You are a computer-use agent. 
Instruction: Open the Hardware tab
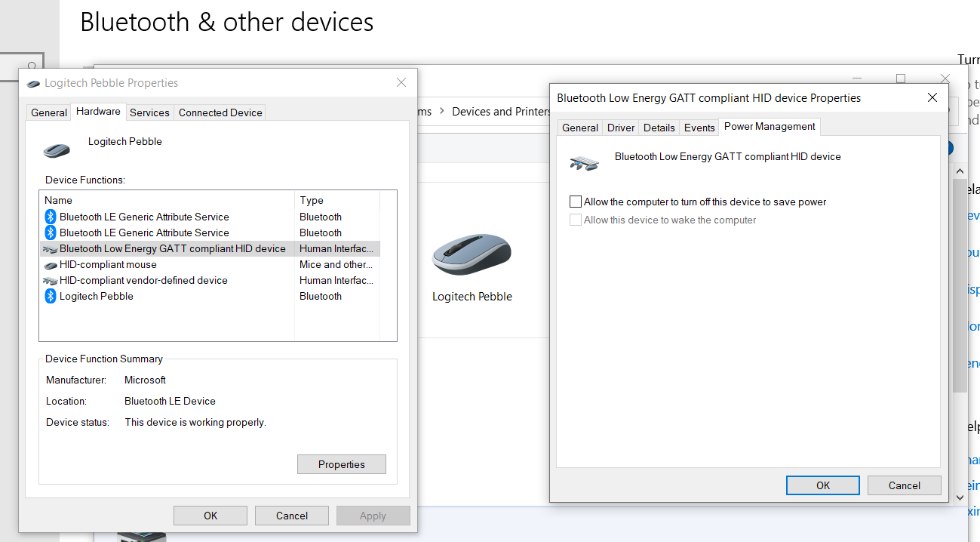click(x=98, y=111)
